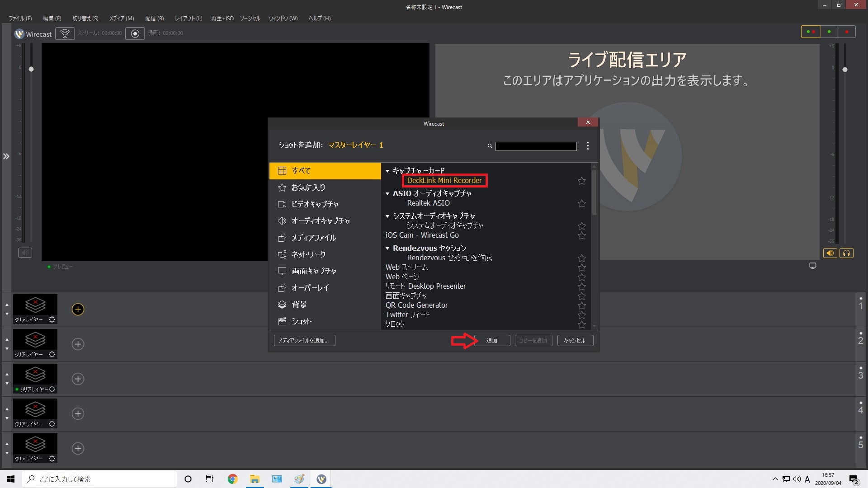Screen dimensions: 868x488
Task: Favorite DeckLink Mini Recorder star
Action: tap(582, 181)
